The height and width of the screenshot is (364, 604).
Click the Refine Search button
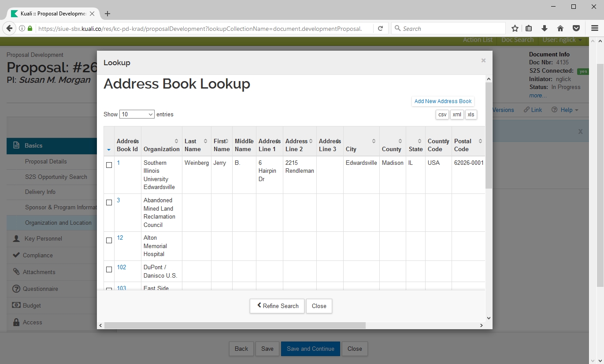tap(277, 306)
